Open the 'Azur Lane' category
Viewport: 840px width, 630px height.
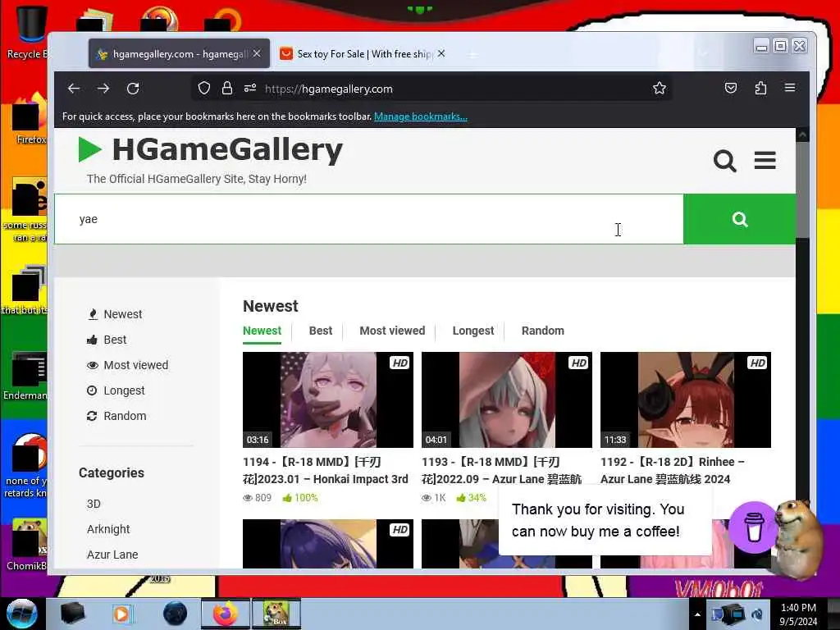[x=112, y=555]
